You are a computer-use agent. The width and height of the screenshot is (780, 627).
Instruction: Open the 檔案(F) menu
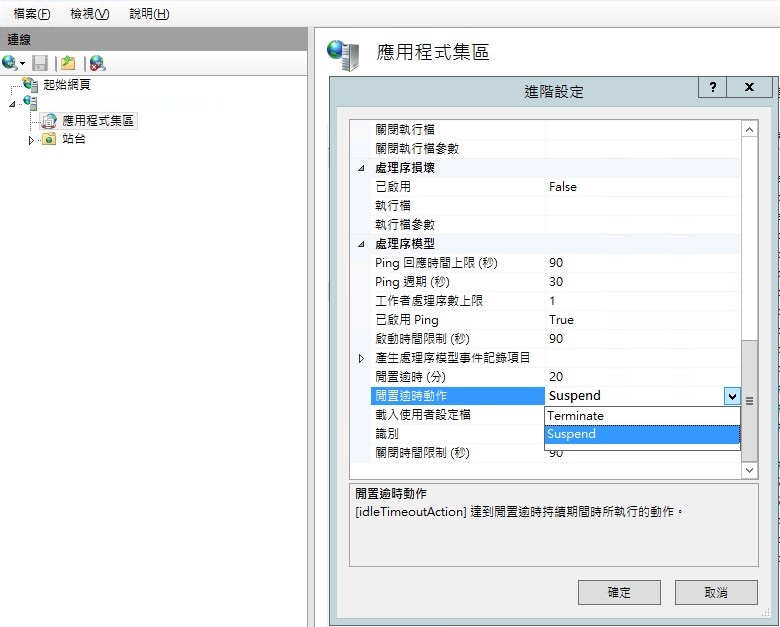32,13
